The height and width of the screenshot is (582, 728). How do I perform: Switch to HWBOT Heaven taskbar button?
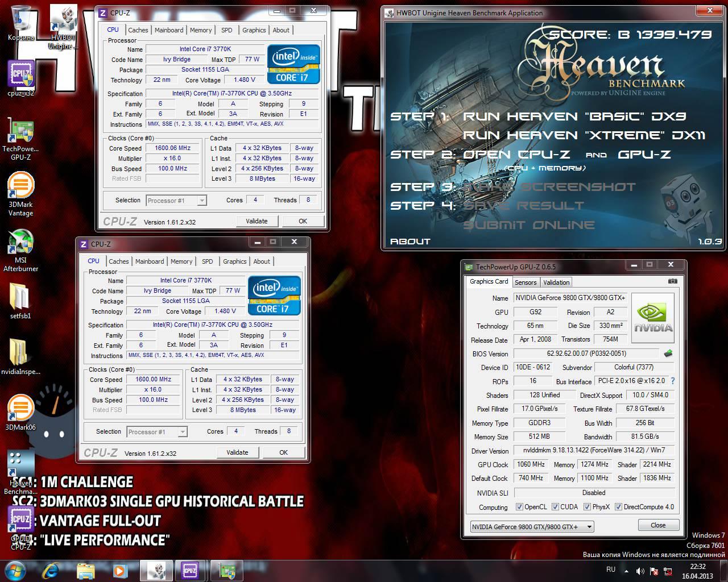point(156,570)
